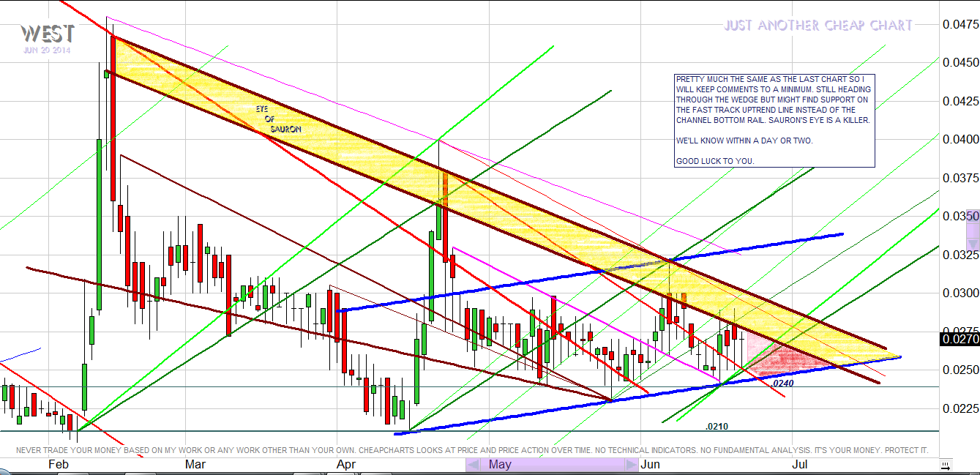Select the Apr label on time axis
The width and height of the screenshot is (980, 475).
tap(346, 465)
